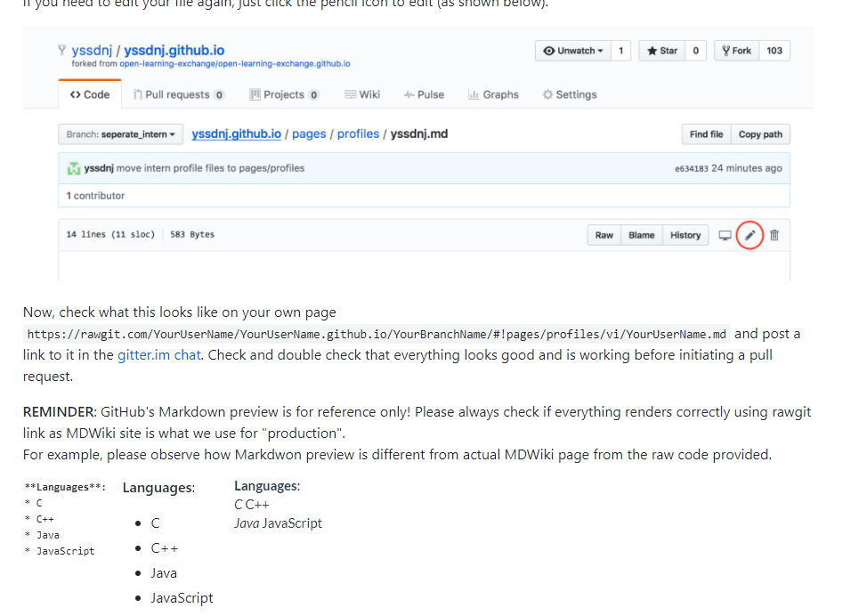
Task: Open yssdnj.github.io repository title link
Action: pos(174,51)
